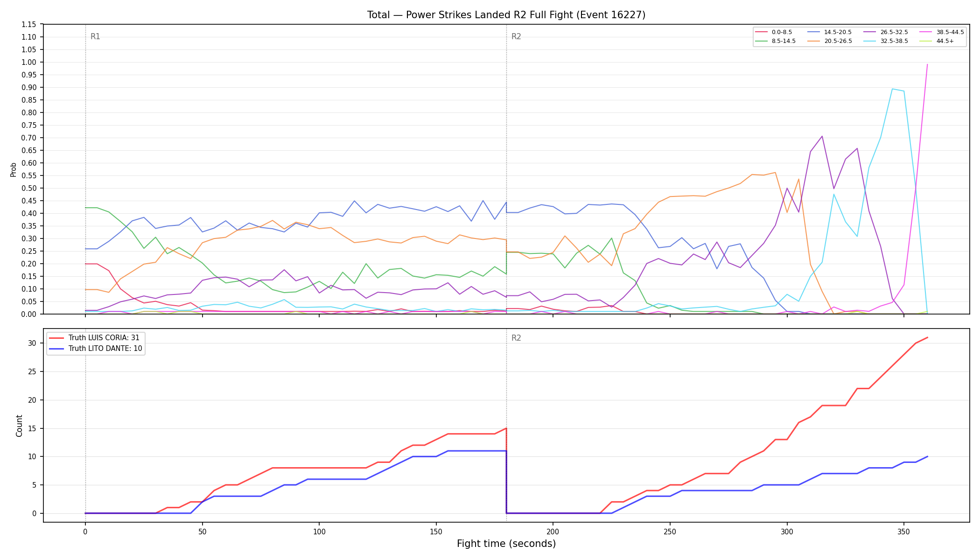Click the 'Fight time (seconds)' axis label
This screenshot has width=980, height=560.
pos(506,544)
